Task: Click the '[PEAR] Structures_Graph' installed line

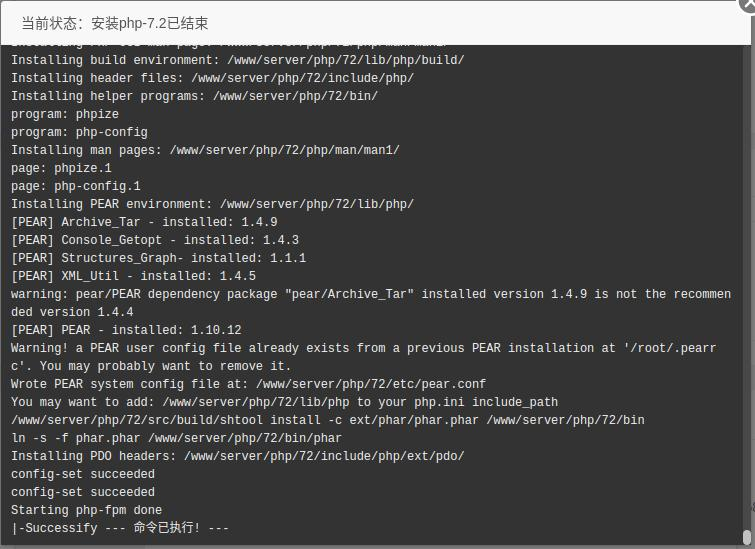Action: pyautogui.click(x=158, y=258)
